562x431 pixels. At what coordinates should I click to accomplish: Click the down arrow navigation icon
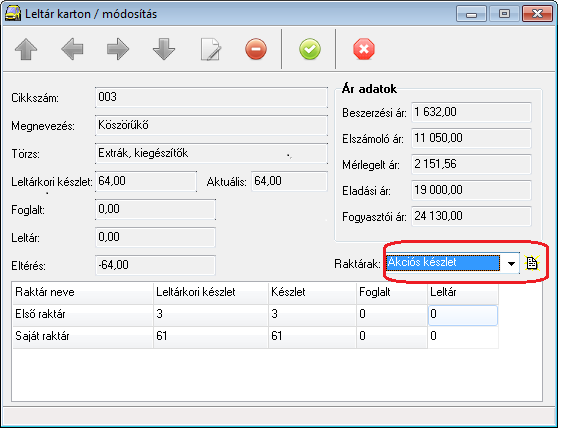pyautogui.click(x=164, y=49)
